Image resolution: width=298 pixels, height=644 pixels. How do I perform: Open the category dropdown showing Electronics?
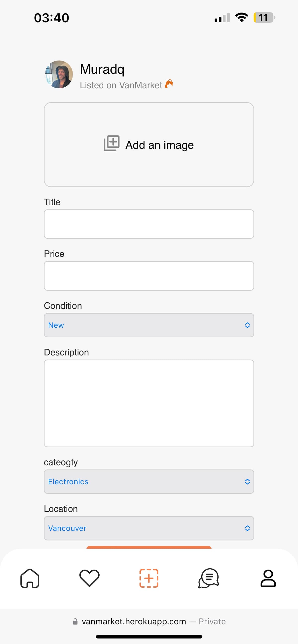click(149, 482)
